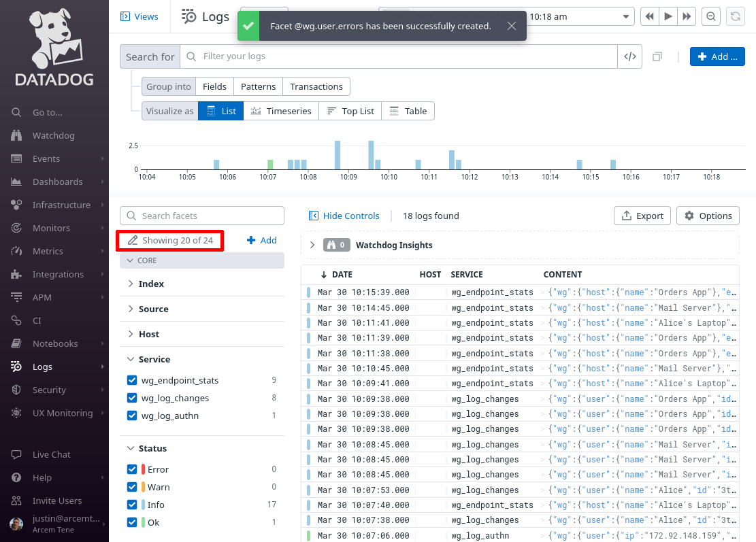Click Export button

pos(642,216)
